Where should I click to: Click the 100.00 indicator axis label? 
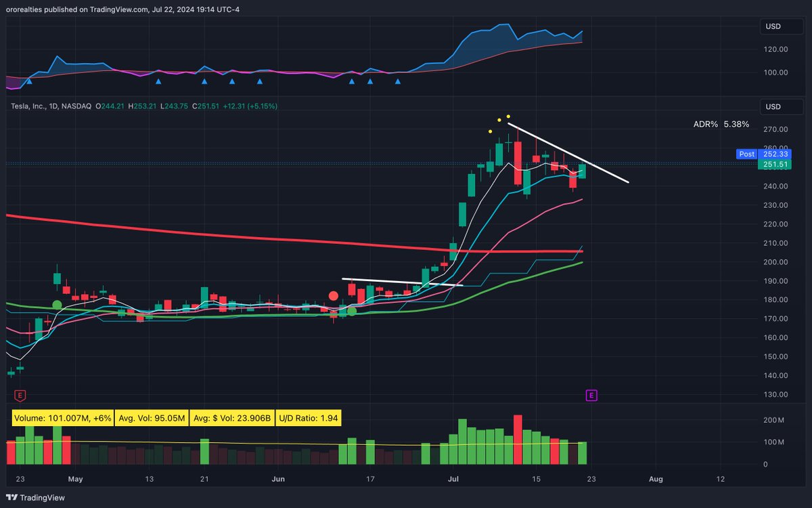click(774, 72)
